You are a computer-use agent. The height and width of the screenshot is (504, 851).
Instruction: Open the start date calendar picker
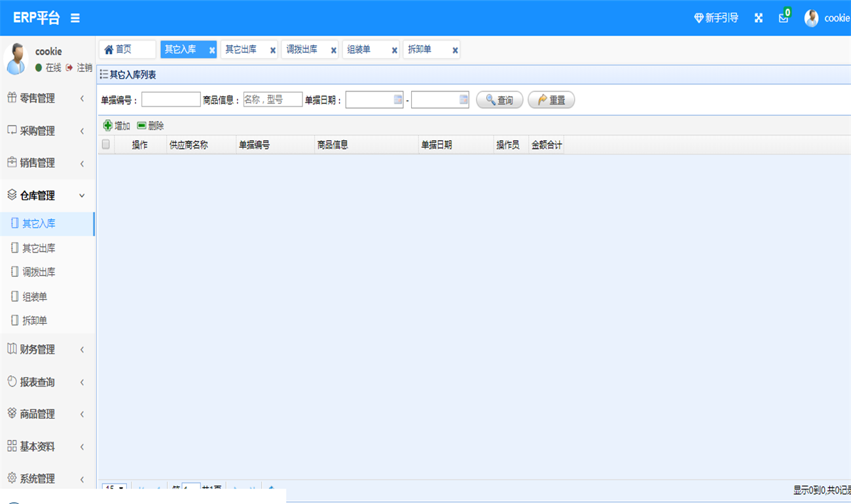[398, 99]
